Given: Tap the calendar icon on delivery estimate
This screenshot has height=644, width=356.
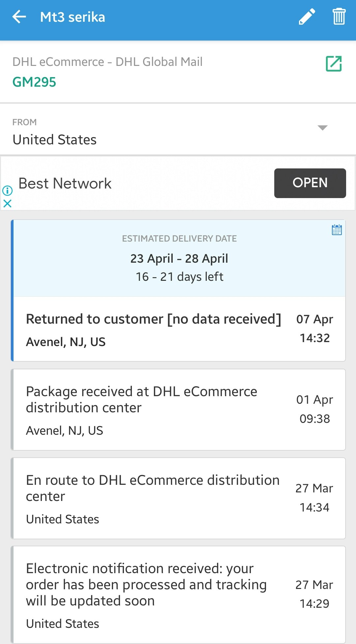Looking at the screenshot, I should point(337,230).
